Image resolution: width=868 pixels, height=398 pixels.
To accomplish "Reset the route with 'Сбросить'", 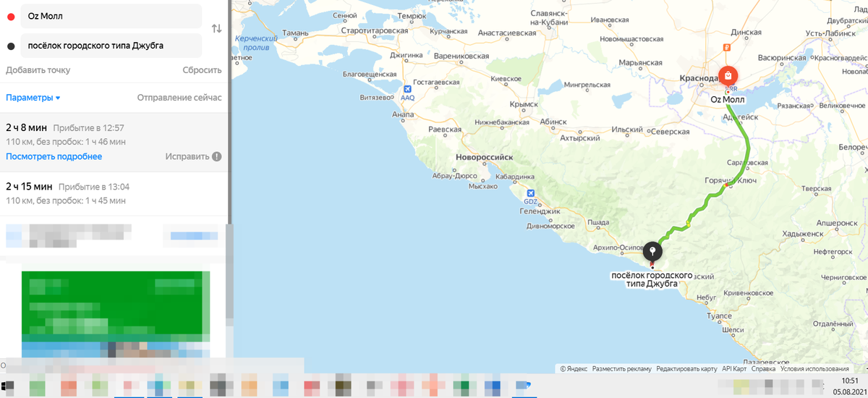I will (x=202, y=70).
